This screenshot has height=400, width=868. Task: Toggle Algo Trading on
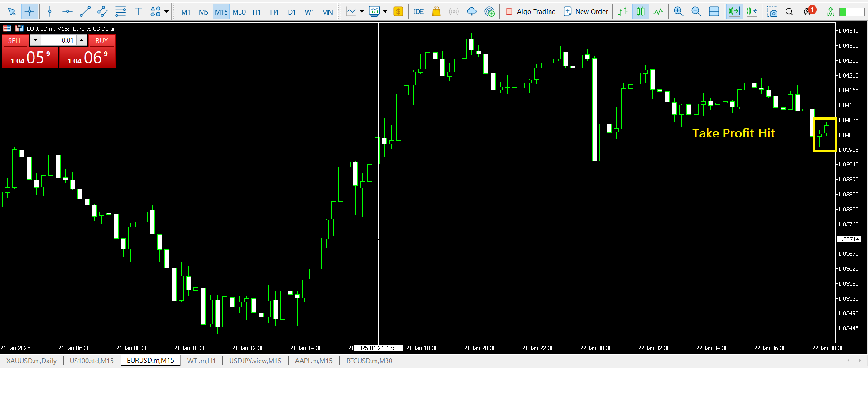point(530,12)
